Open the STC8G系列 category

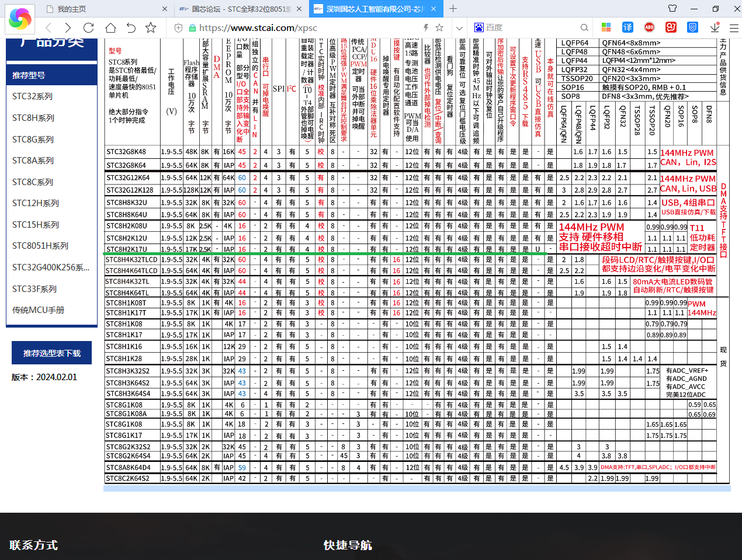pos(33,140)
